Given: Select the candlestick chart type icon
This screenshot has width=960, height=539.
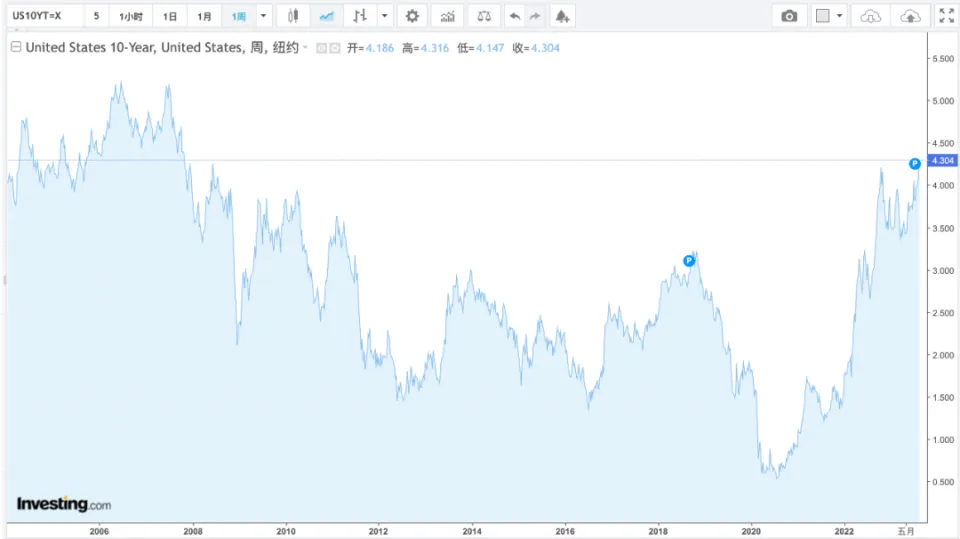Looking at the screenshot, I should [292, 16].
